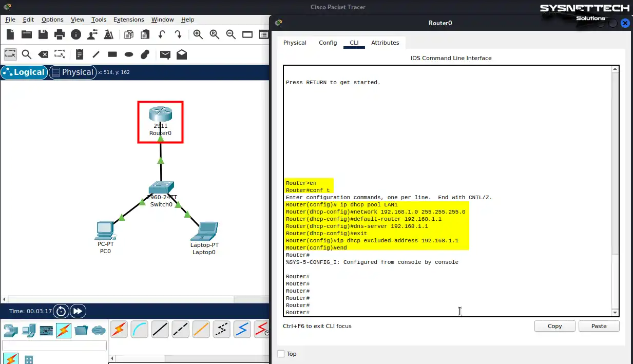633x364 pixels.
Task: Click the New file icon
Action: click(x=10, y=34)
